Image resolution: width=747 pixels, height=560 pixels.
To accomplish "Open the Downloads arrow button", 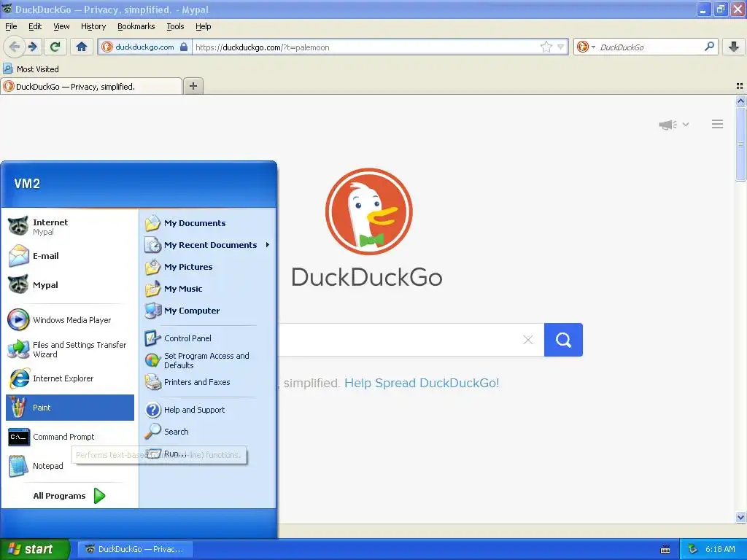I will [x=733, y=47].
